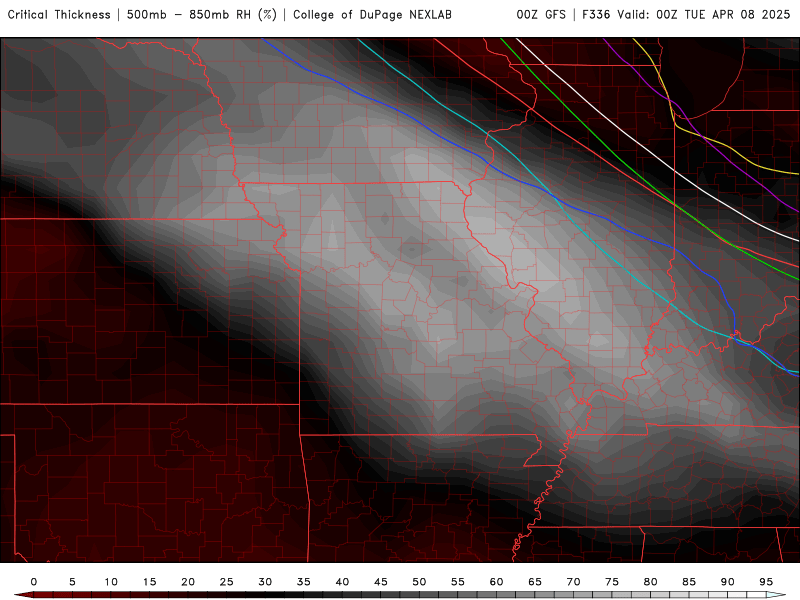Click the colorbar label "30"
Viewport: 800px width, 600px height.
(x=265, y=582)
